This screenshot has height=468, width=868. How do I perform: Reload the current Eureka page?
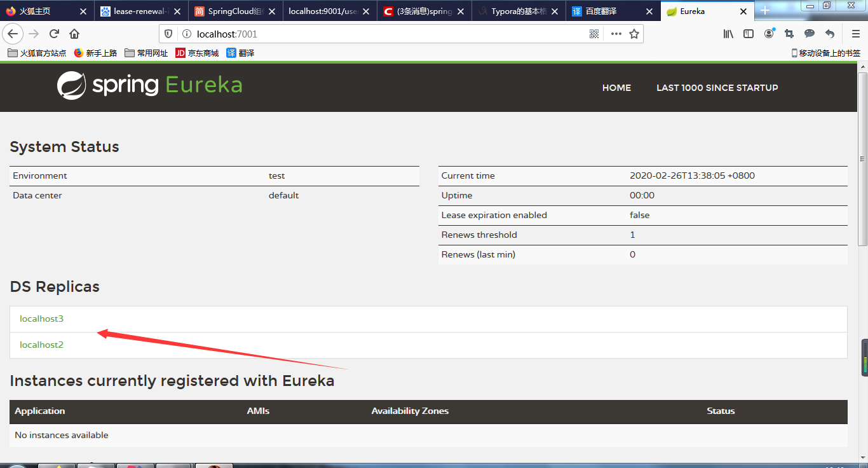coord(55,34)
